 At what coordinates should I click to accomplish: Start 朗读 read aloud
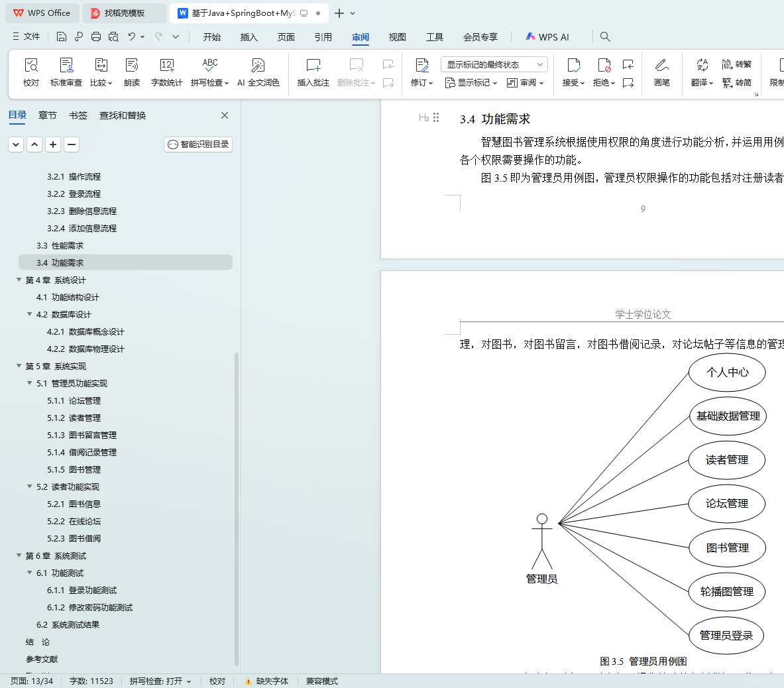tap(132, 72)
